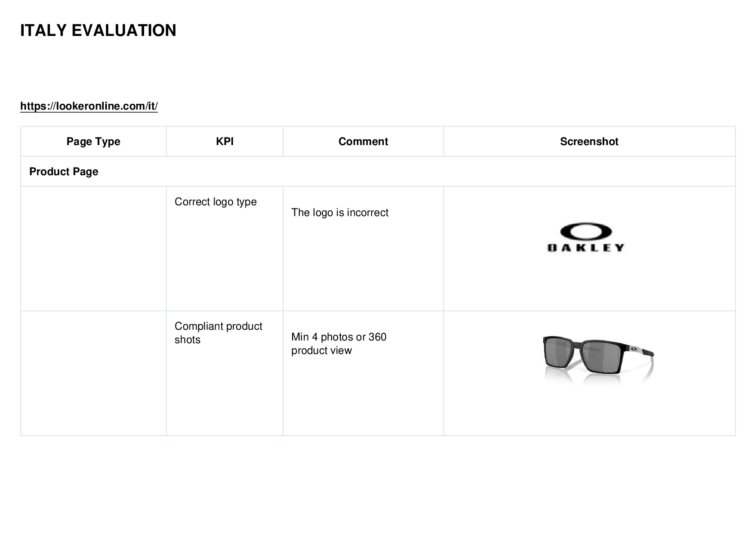Screen dimensions: 756x535
Task: Click the word 'product view' in comment
Action: coord(321,350)
